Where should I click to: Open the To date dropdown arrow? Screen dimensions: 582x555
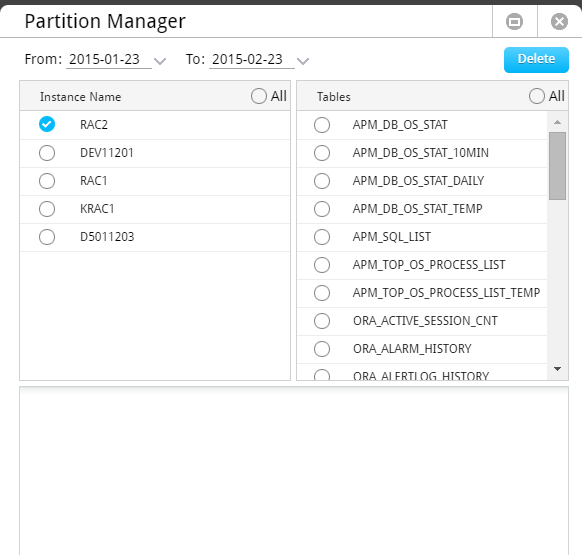303,61
